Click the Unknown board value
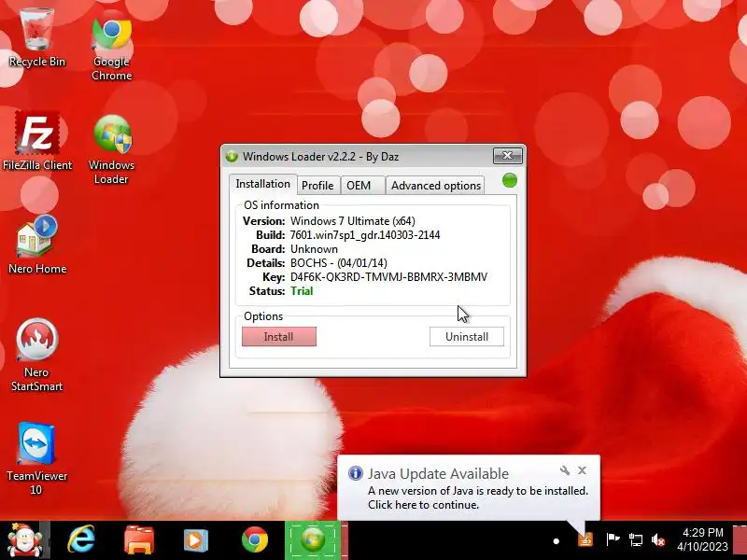747x560 pixels. point(314,249)
